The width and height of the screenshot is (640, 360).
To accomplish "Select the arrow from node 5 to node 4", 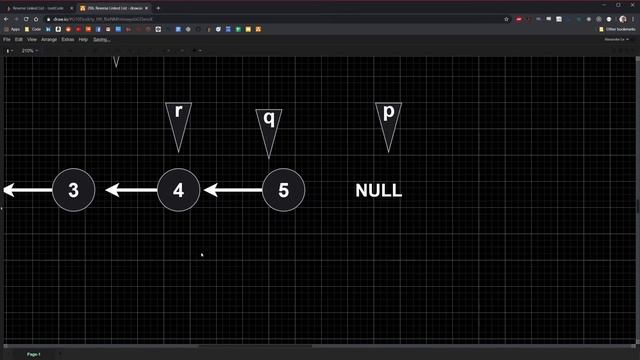I will click(233, 190).
